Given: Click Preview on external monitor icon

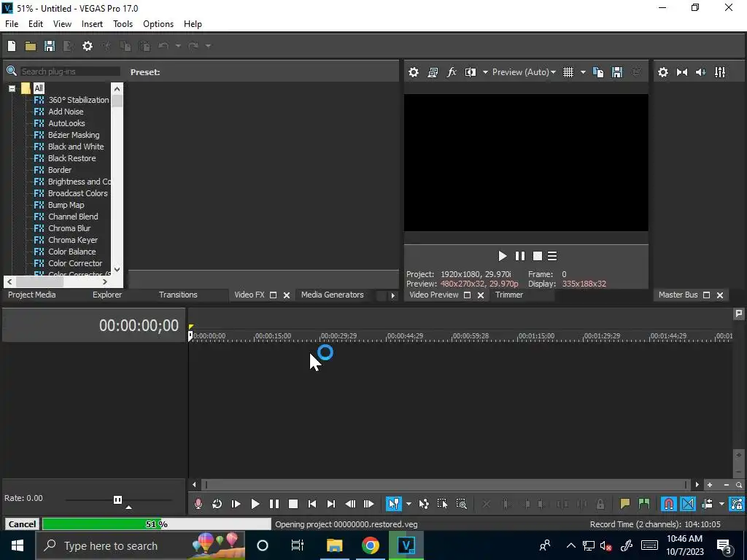Looking at the screenshot, I should point(433,72).
